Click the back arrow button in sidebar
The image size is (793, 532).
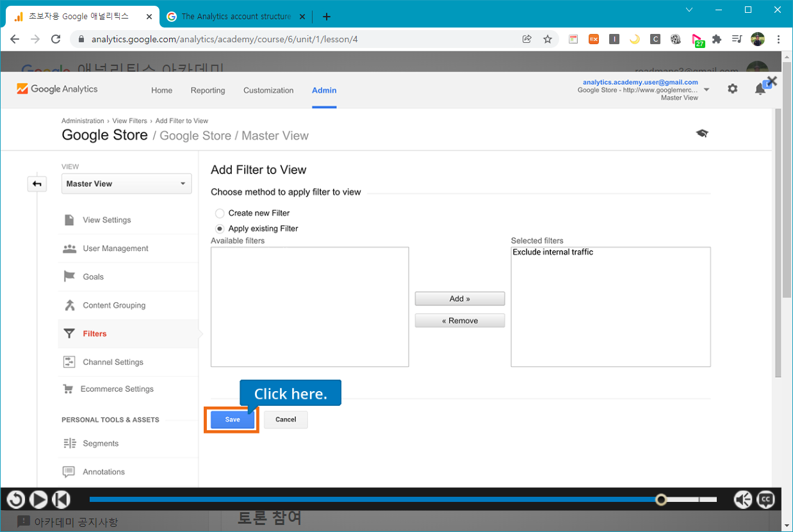click(37, 184)
